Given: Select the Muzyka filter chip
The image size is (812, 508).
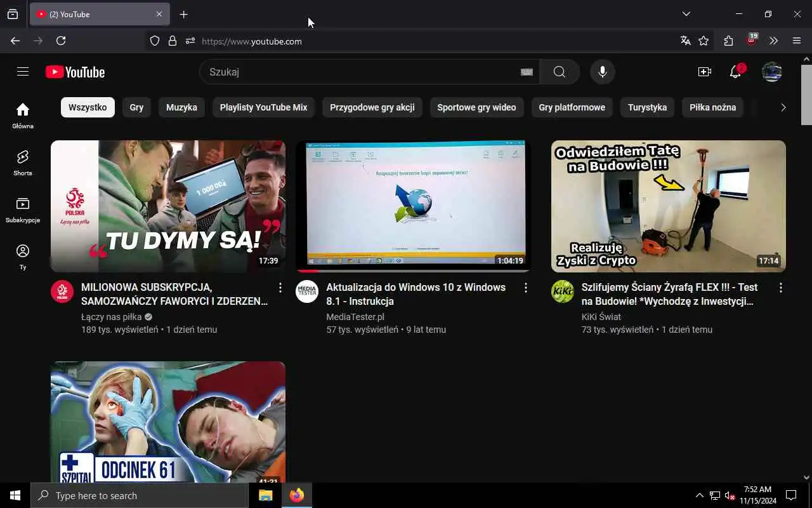Looking at the screenshot, I should click(181, 107).
